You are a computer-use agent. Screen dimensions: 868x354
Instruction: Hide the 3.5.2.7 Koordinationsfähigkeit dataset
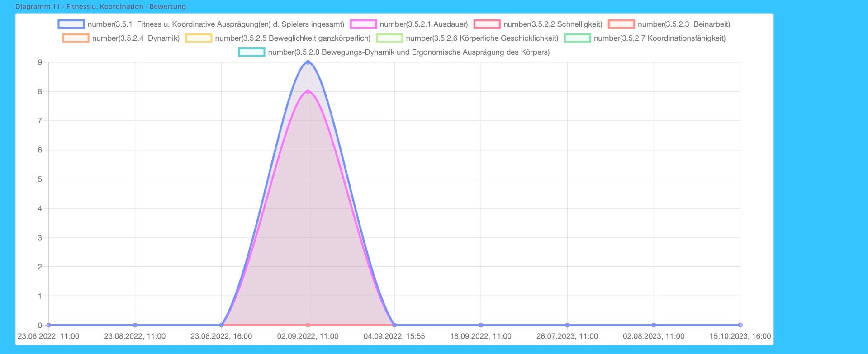tap(578, 38)
